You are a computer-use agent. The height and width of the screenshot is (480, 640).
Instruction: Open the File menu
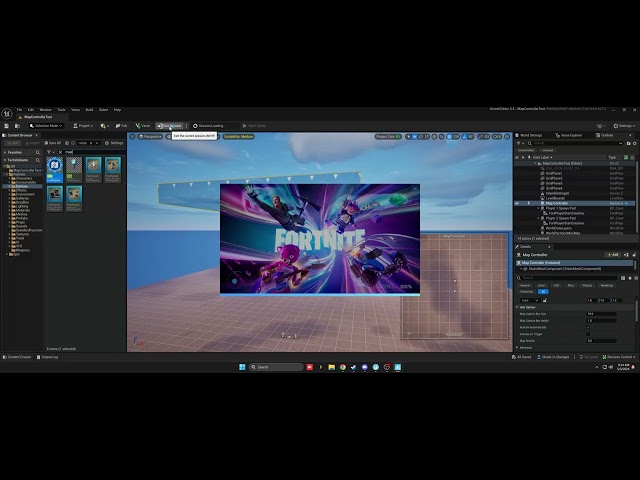19,110
